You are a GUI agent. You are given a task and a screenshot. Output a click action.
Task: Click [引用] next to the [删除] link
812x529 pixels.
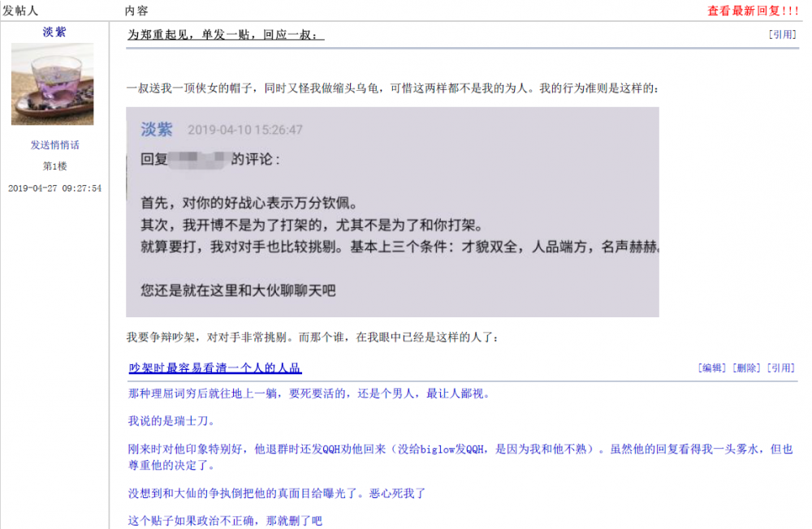[x=782, y=368]
